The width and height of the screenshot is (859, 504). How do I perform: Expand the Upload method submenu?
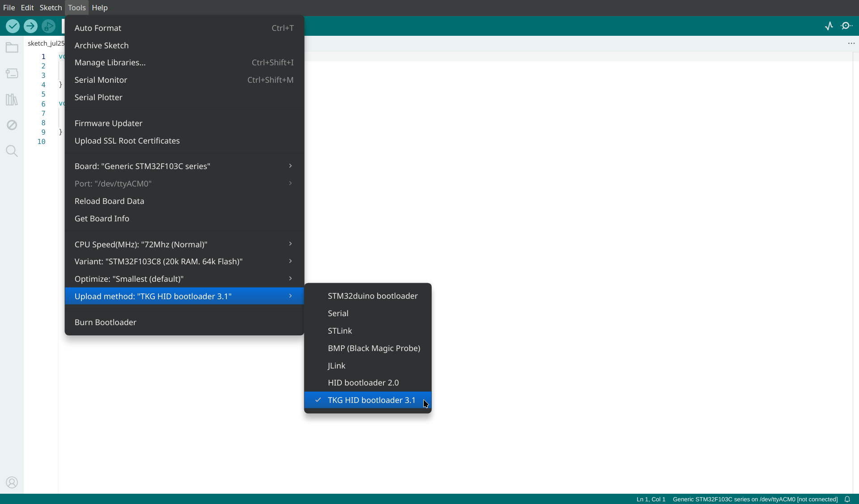point(184,296)
